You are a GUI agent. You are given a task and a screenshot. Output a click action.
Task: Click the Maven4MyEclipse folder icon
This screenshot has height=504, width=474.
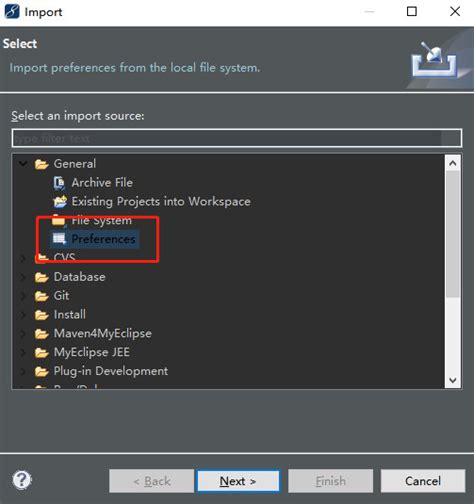pos(42,333)
